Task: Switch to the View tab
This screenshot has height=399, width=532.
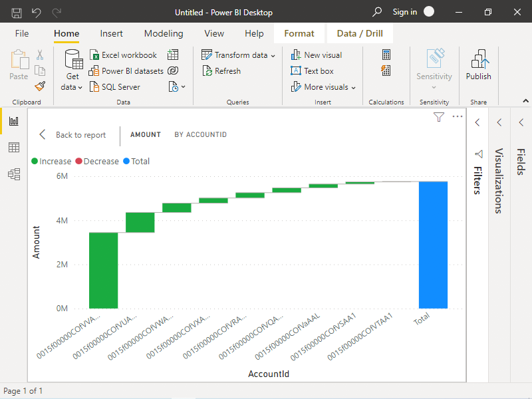Action: [214, 34]
